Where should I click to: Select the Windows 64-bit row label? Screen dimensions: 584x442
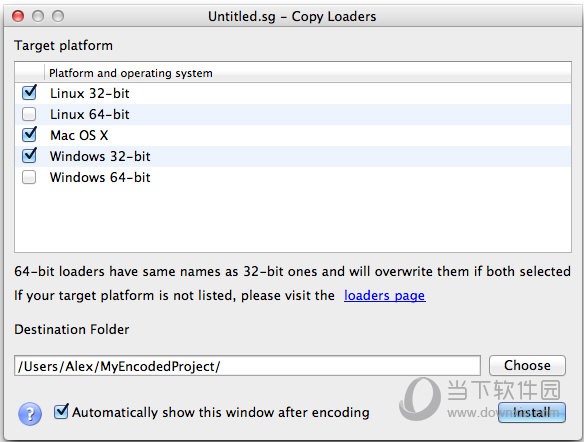point(100,177)
